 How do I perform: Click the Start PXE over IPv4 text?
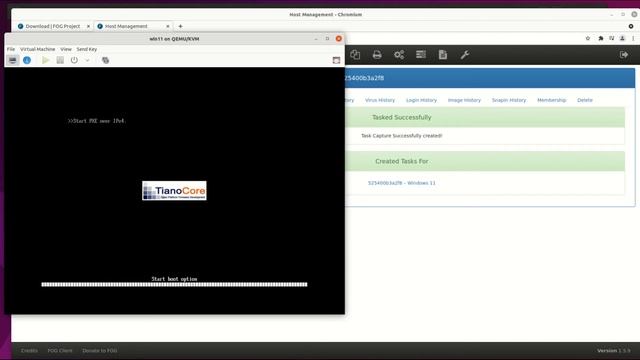pyautogui.click(x=96, y=121)
